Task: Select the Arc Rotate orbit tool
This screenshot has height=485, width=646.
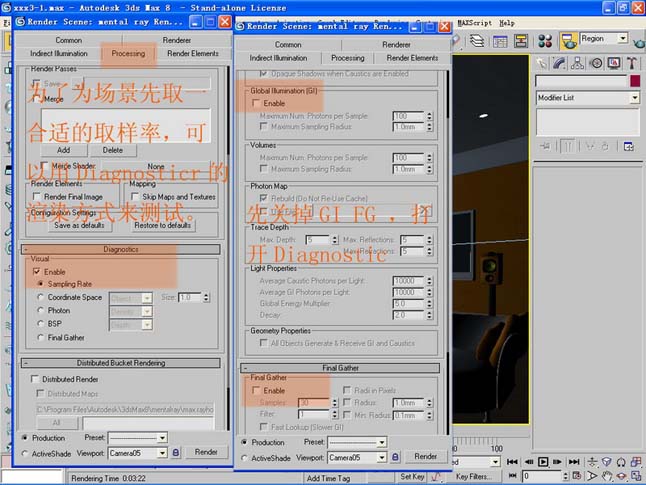Action: point(621,476)
